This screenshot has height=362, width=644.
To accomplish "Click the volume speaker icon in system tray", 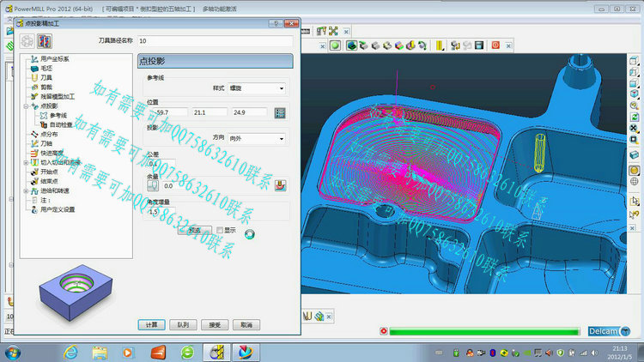I will tap(594, 353).
